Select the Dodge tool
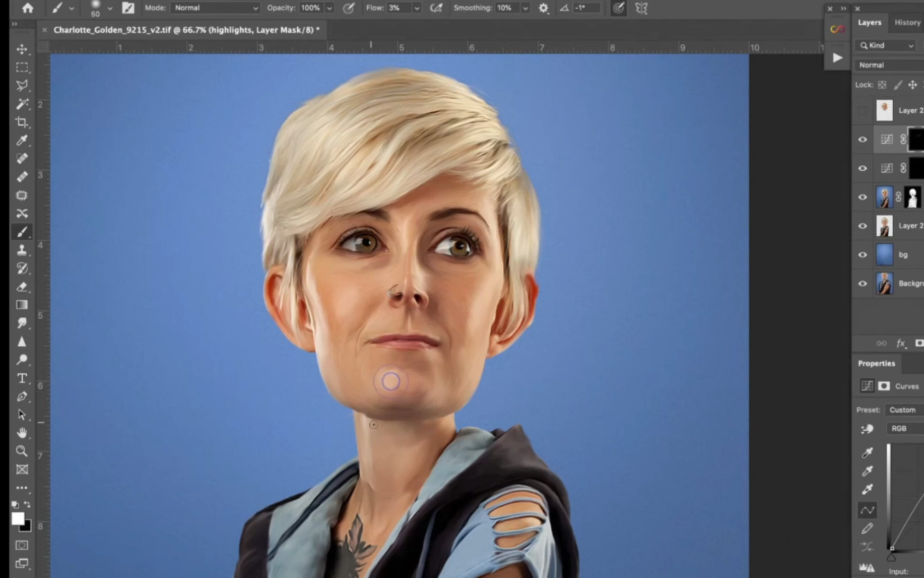The height and width of the screenshot is (578, 924). coord(22,360)
